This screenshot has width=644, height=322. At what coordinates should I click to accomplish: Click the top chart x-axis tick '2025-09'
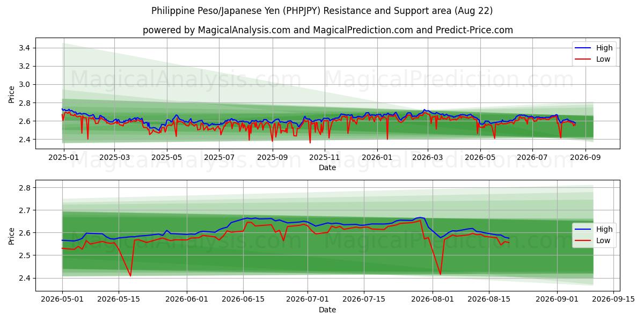(x=272, y=157)
